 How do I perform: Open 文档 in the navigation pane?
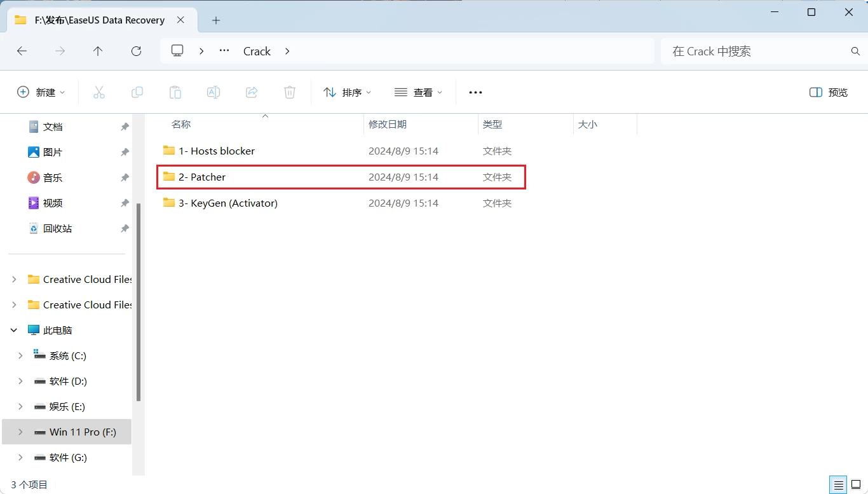coord(53,127)
